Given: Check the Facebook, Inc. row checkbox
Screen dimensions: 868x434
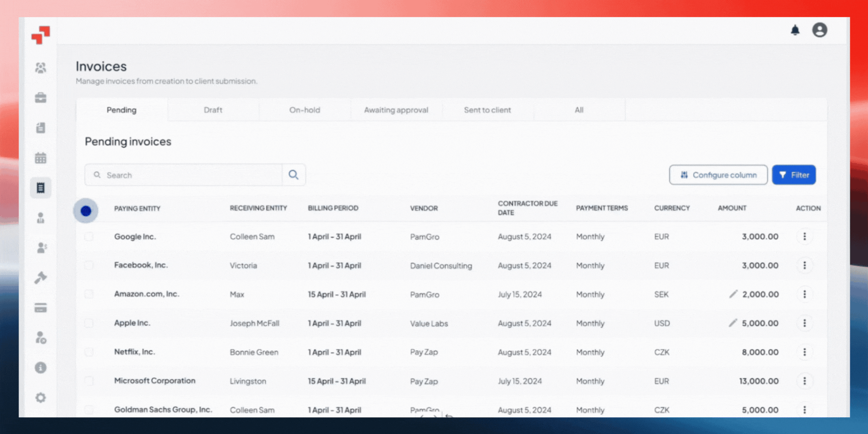Looking at the screenshot, I should click(89, 265).
